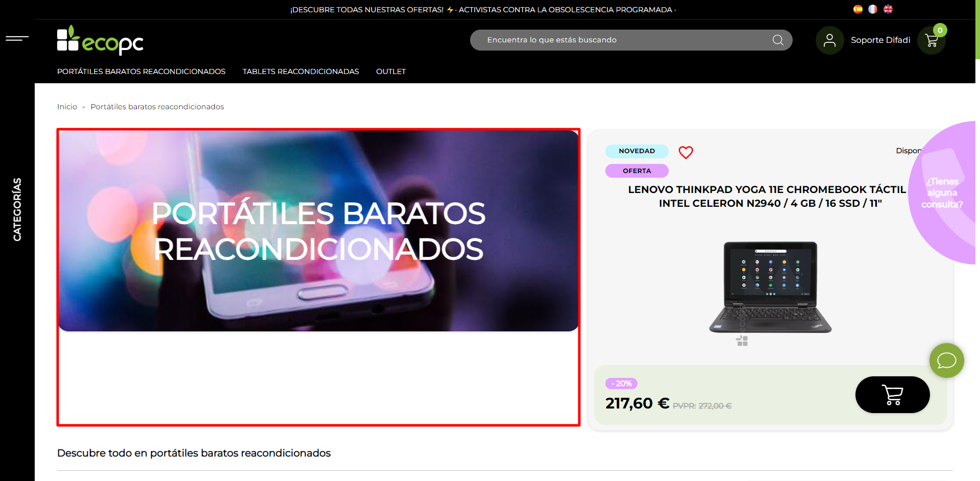Click the search magnifier icon

click(x=778, y=40)
